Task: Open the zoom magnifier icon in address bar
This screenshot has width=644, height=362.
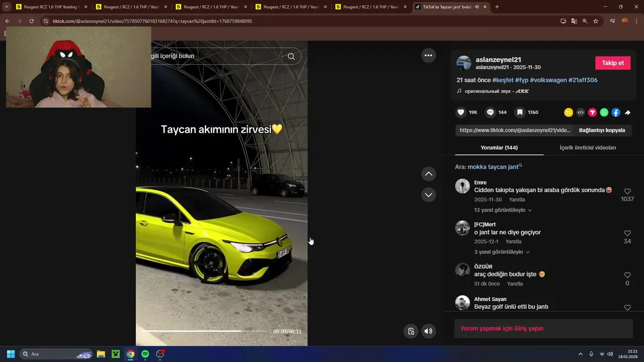Action: point(585,21)
